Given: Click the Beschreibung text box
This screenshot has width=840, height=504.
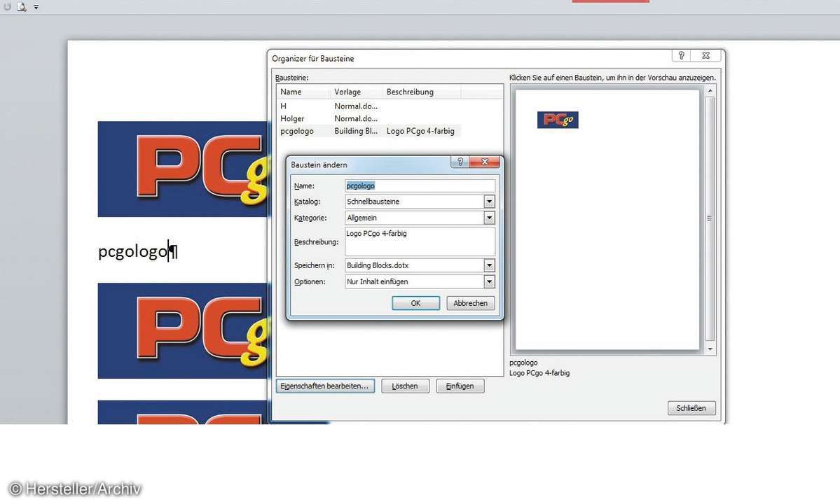Looking at the screenshot, I should click(x=420, y=241).
